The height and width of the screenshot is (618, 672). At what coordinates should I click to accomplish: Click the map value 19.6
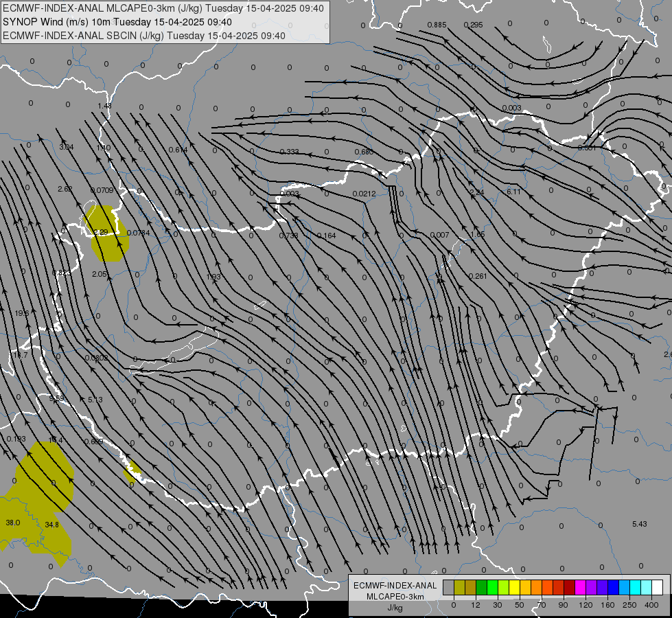(x=22, y=313)
